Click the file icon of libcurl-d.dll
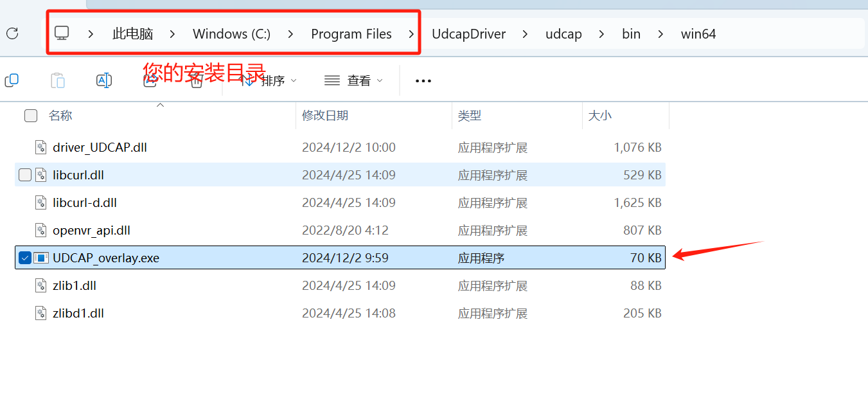Image resolution: width=868 pixels, height=403 pixels. (41, 202)
